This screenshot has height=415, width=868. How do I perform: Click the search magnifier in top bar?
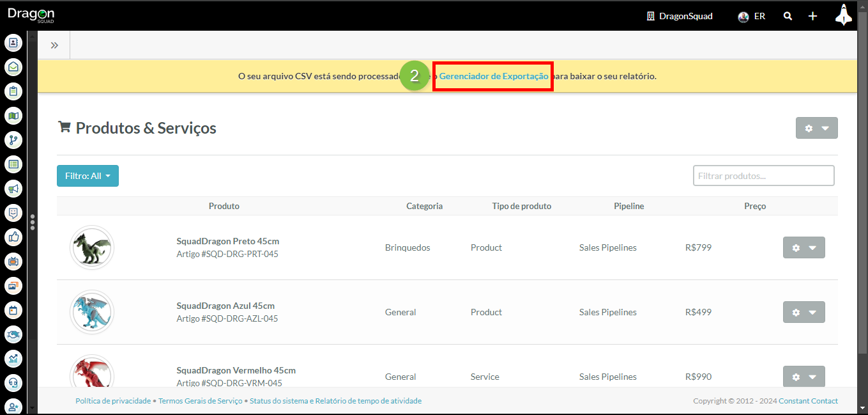[788, 16]
